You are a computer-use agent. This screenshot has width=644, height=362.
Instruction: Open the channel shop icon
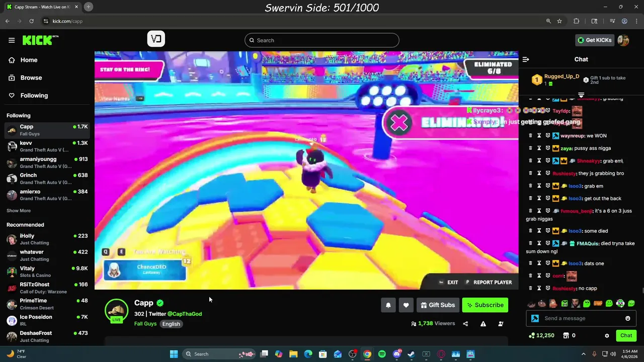tap(566, 335)
